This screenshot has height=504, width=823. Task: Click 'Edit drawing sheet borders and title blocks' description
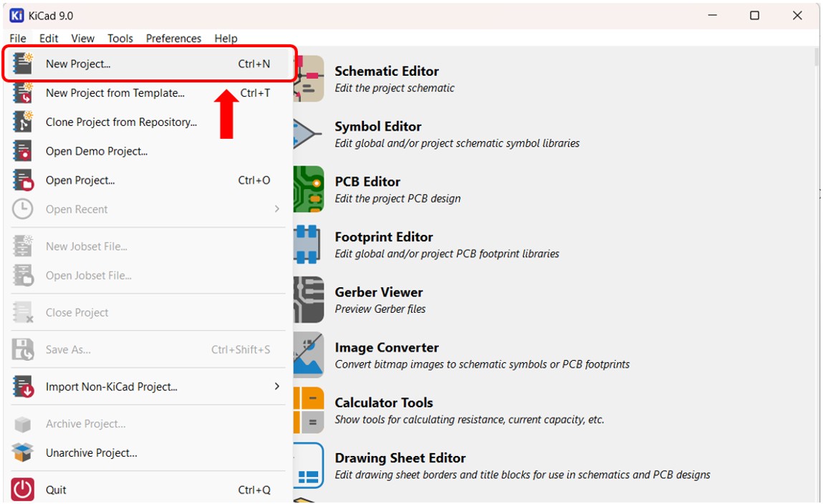point(522,475)
